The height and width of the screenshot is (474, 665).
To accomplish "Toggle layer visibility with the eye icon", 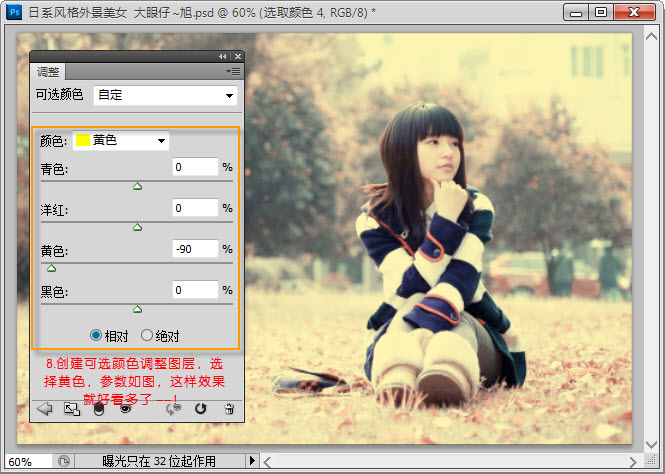I will [126, 409].
